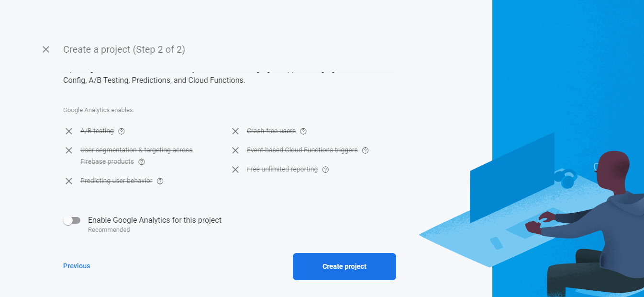Click the Create project button

pos(344,266)
